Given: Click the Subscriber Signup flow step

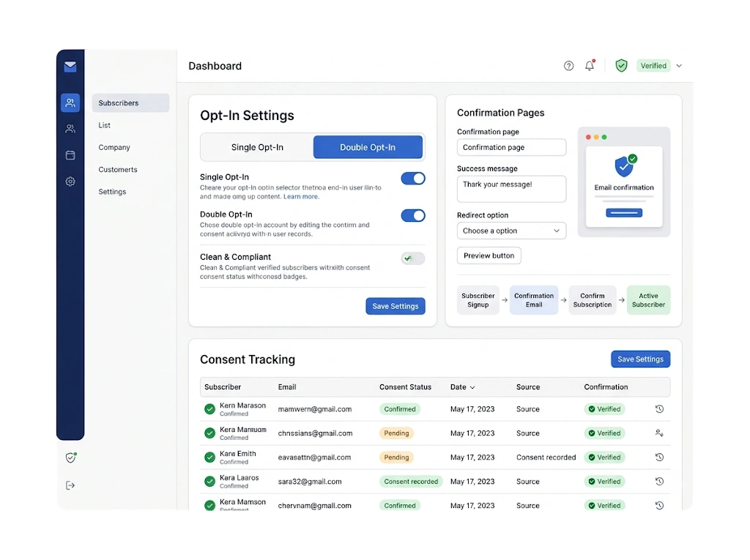Looking at the screenshot, I should coord(478,300).
